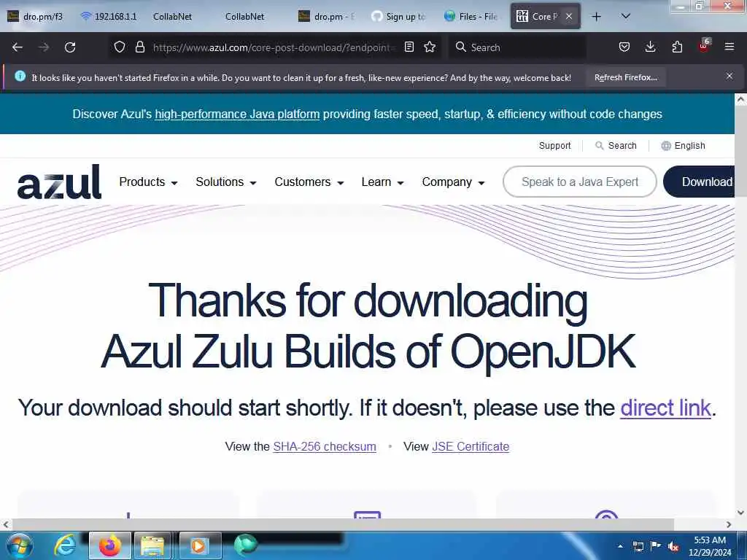Switch to the first CollabNet tab

[172, 17]
